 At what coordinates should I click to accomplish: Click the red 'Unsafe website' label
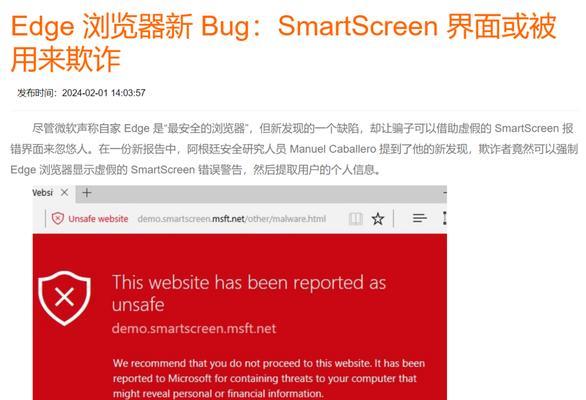98,219
